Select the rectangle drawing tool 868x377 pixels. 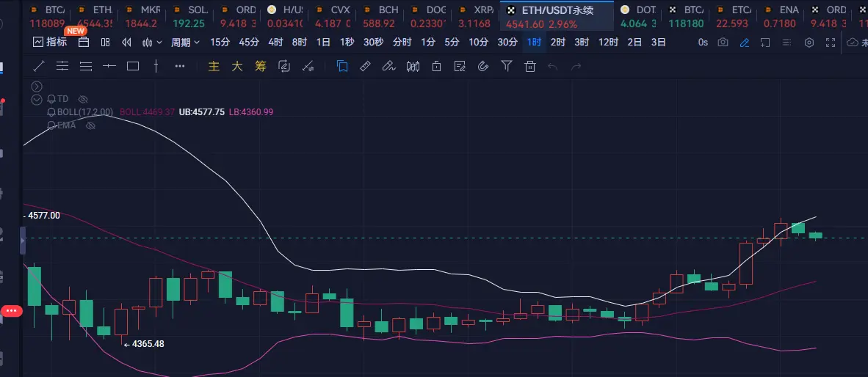[133, 66]
